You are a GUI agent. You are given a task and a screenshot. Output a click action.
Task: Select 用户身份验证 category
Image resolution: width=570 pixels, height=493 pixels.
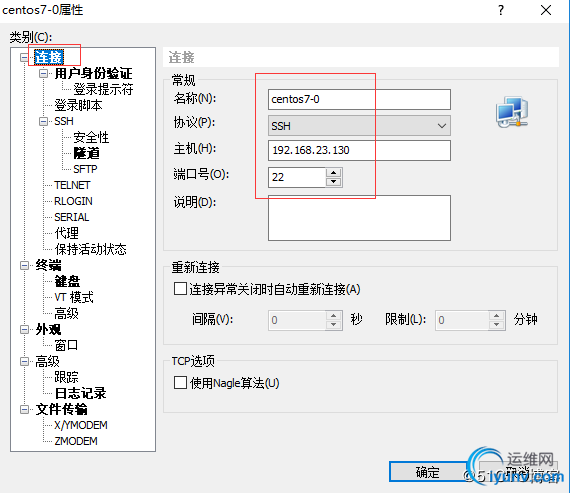(x=93, y=73)
